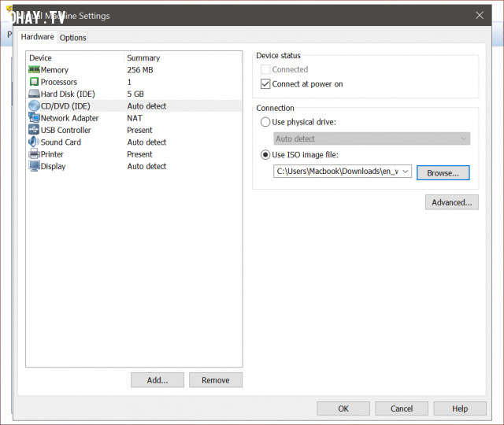
Task: Select the Memory device icon
Action: click(x=34, y=69)
